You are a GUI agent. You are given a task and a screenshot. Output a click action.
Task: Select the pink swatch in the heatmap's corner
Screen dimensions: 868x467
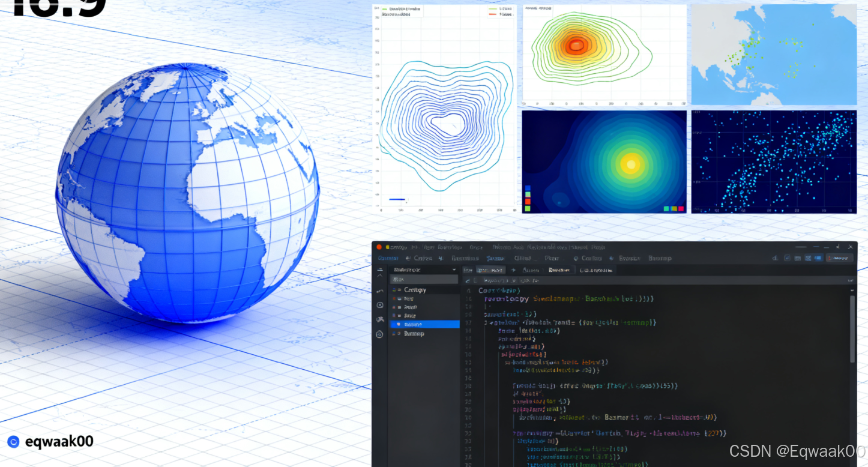(x=681, y=208)
